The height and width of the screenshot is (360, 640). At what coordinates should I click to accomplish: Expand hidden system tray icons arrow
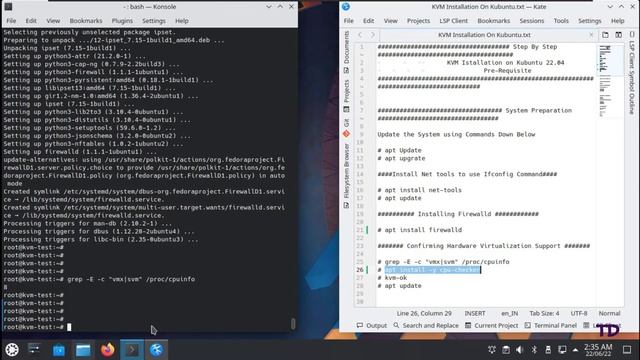(x=576, y=350)
